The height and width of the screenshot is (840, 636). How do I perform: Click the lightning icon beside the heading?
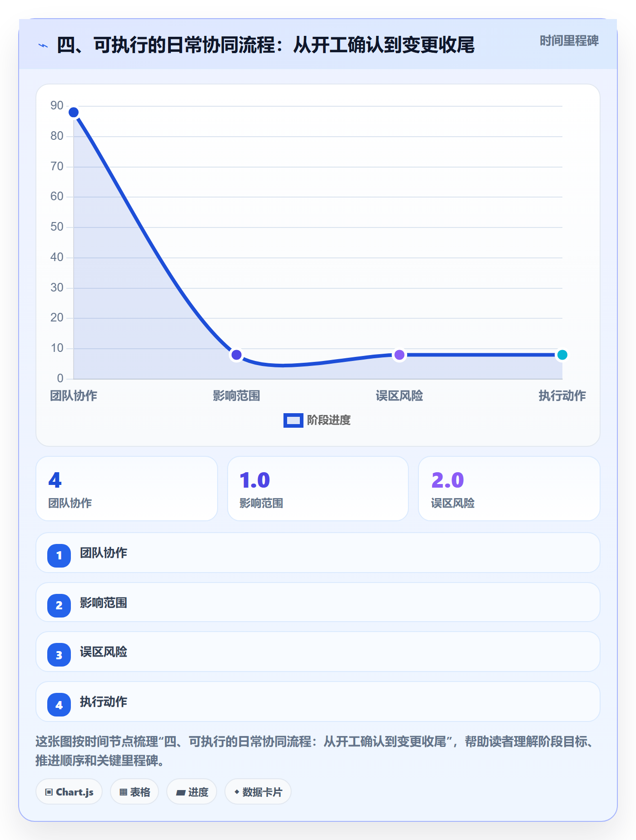(x=43, y=45)
